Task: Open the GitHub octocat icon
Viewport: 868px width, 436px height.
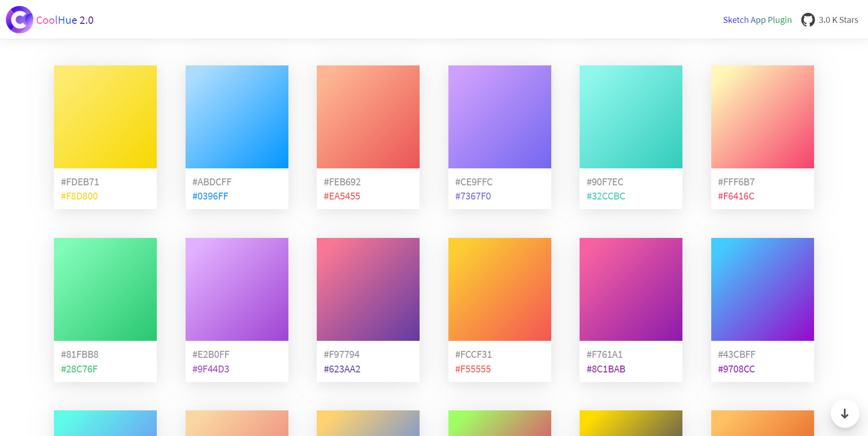Action: coord(808,20)
